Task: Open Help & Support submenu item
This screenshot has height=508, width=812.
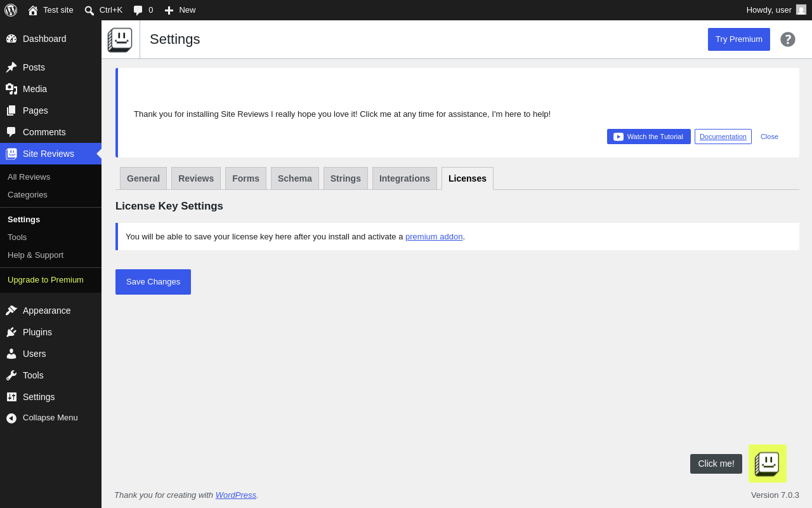Action: pyautogui.click(x=51, y=255)
